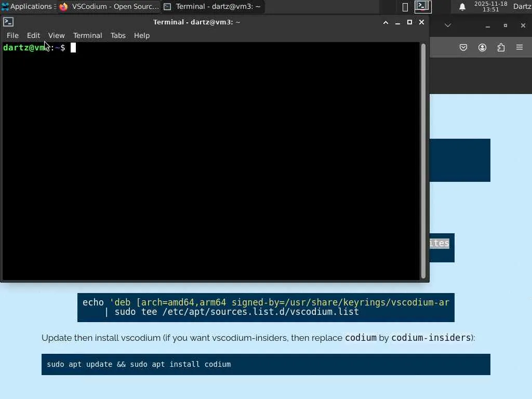Close the Firefox window
The width and height of the screenshot is (532, 399).
click(523, 25)
